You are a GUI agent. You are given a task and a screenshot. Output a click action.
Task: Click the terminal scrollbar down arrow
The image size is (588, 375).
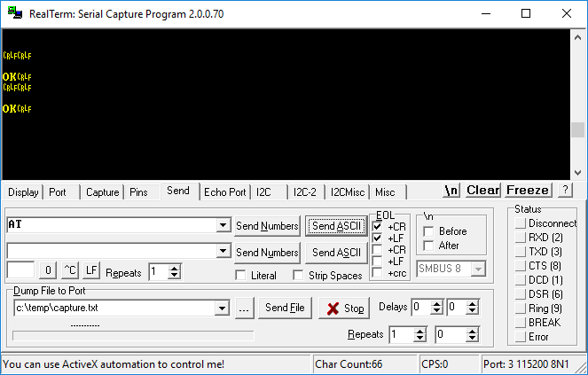[577, 173]
